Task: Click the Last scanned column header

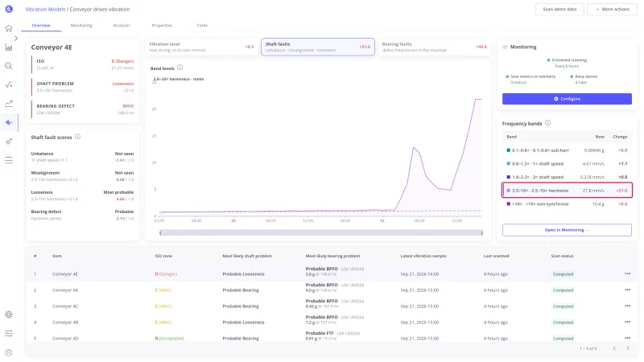Action: [496, 256]
